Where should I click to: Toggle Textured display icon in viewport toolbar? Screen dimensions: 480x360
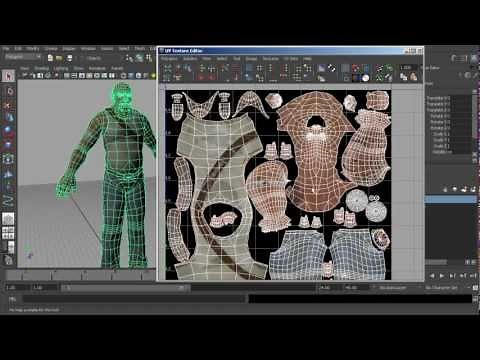pos(146,76)
